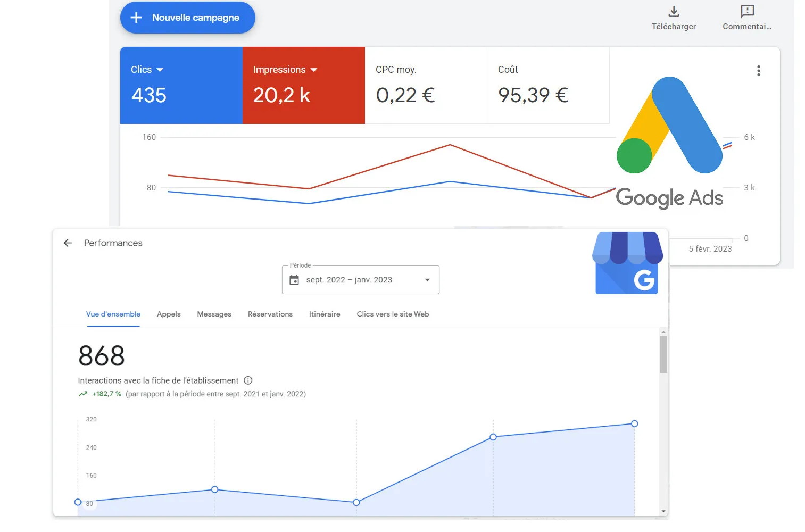The image size is (805, 532).
Task: Switch to the Vue d'ensemble tab
Action: point(113,314)
